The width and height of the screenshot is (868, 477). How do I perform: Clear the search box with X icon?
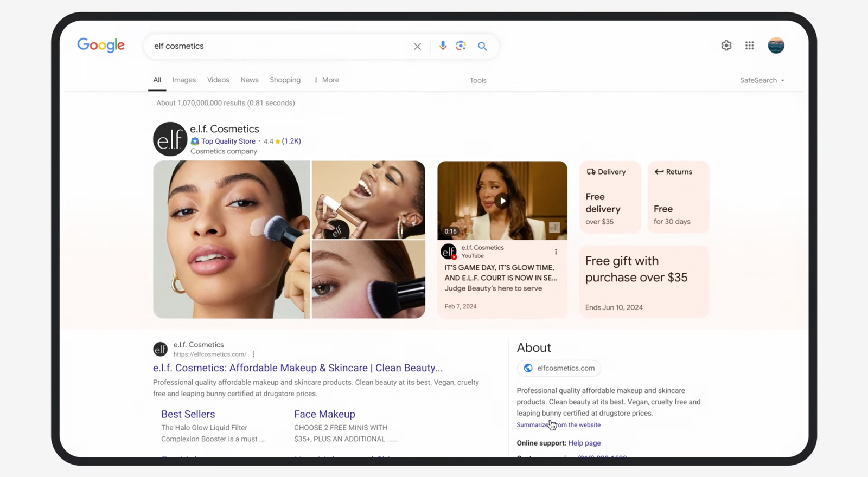tap(417, 47)
